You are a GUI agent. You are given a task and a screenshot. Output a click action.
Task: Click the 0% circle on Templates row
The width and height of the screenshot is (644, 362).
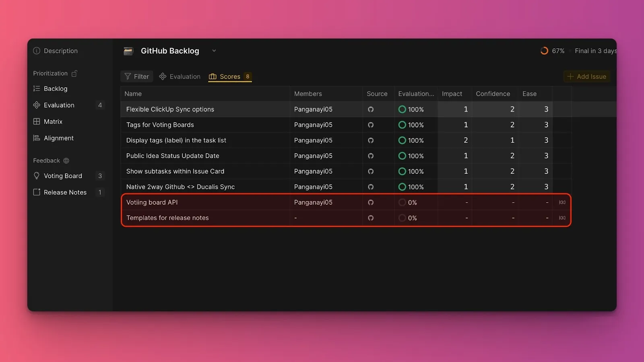[402, 218]
